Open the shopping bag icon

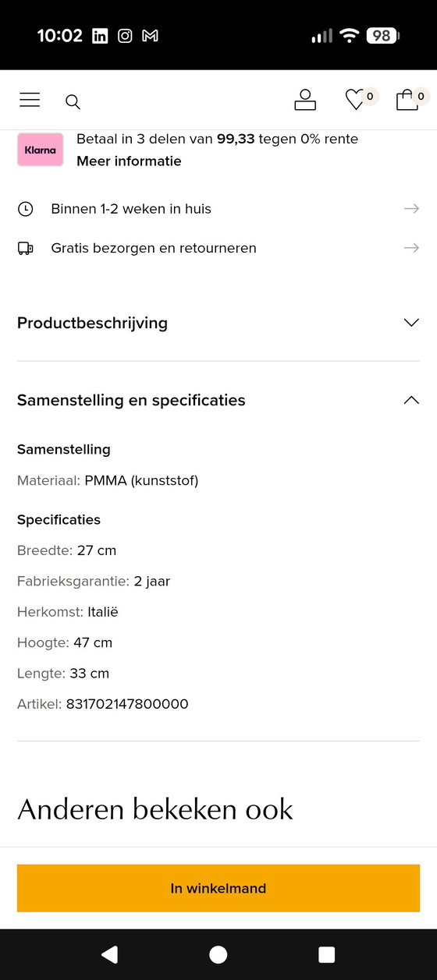[x=407, y=100]
